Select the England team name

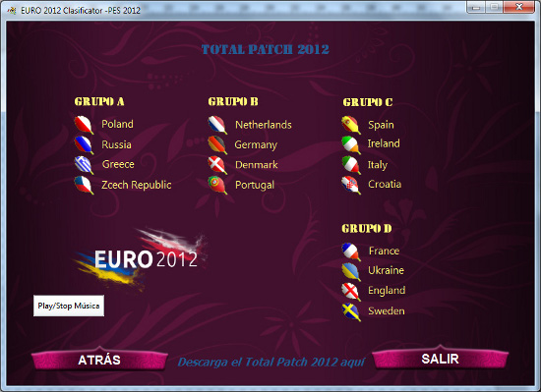point(387,291)
